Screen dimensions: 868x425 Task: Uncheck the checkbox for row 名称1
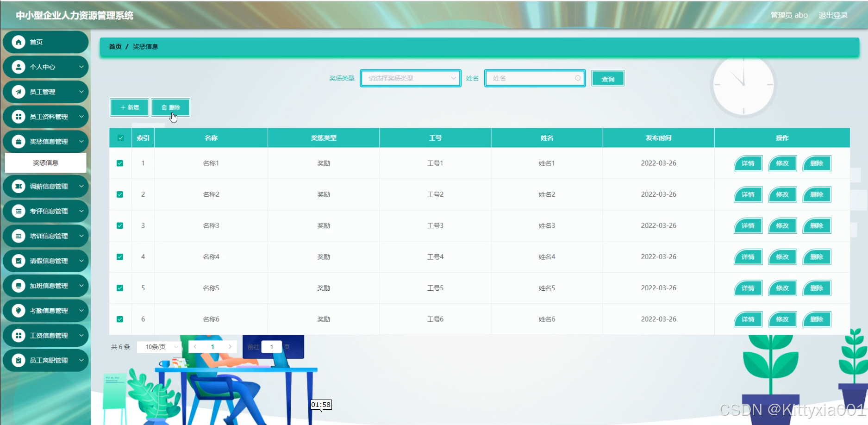pyautogui.click(x=120, y=163)
